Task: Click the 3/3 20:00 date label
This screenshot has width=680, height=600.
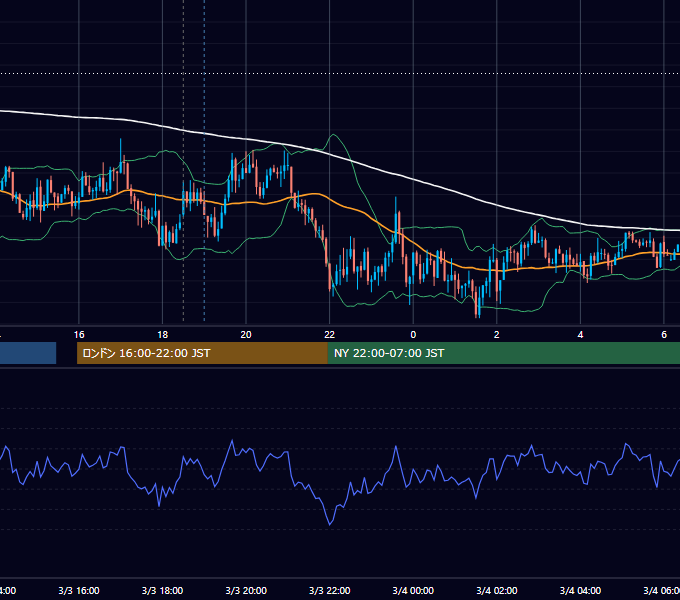Action: (246, 590)
